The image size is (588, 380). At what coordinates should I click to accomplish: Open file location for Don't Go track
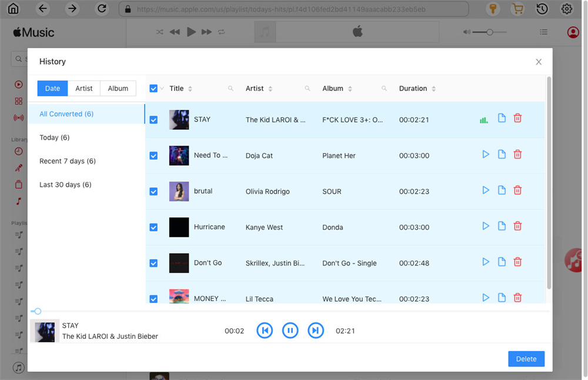tap(502, 262)
